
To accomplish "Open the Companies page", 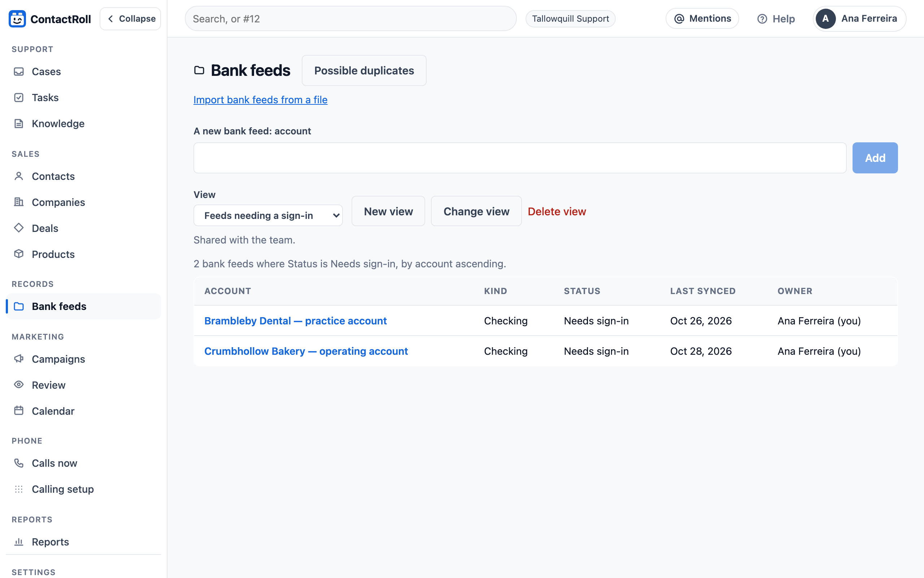I will pos(83,202).
